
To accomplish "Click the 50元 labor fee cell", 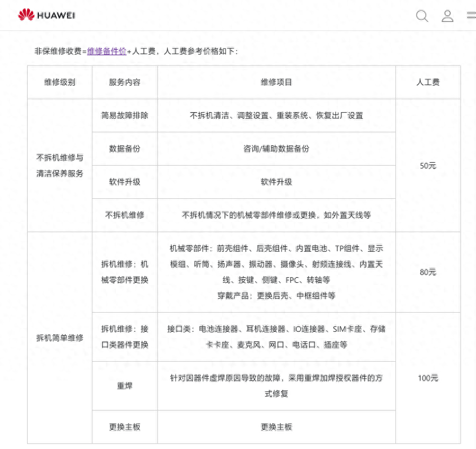I will [x=429, y=165].
